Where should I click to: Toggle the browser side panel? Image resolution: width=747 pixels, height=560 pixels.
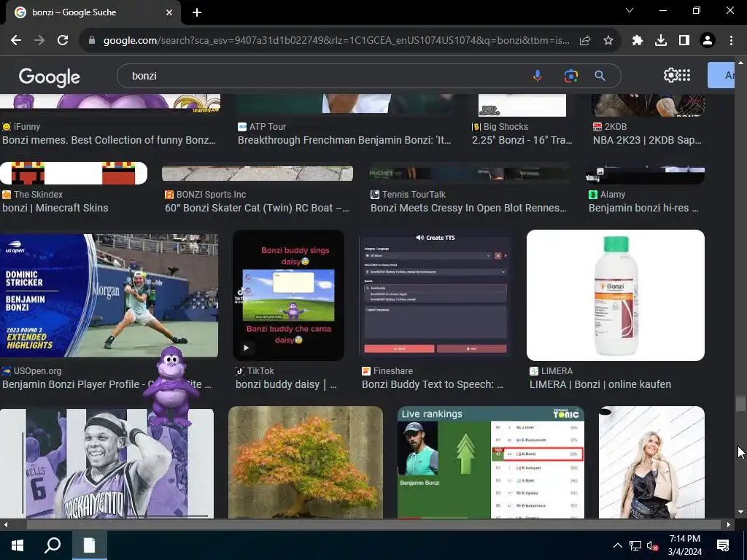click(684, 41)
